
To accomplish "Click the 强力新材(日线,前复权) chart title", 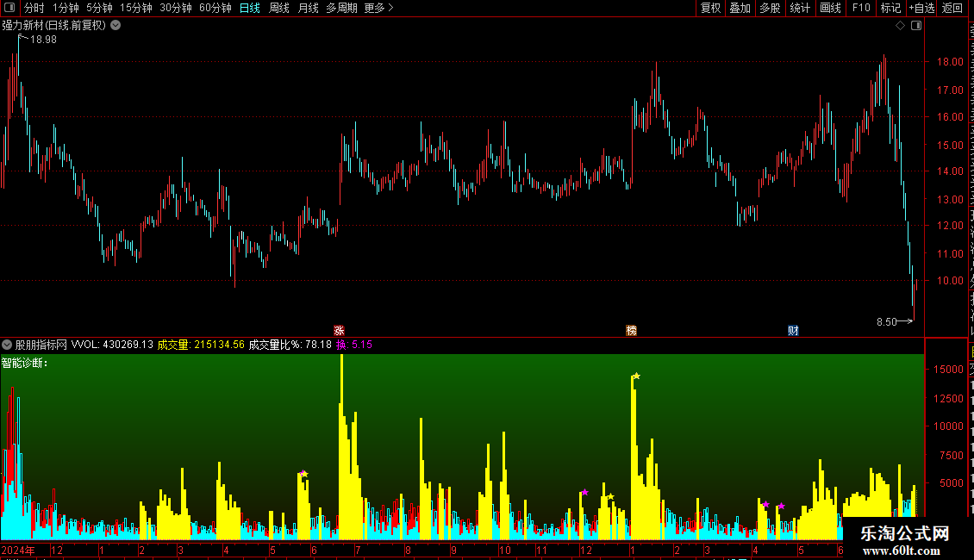I will 54,26.
